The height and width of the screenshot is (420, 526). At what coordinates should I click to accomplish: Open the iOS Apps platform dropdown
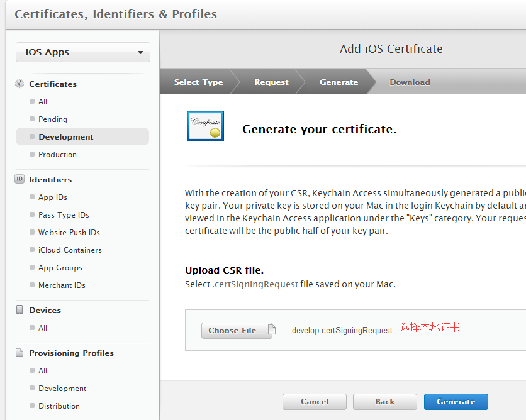point(83,52)
